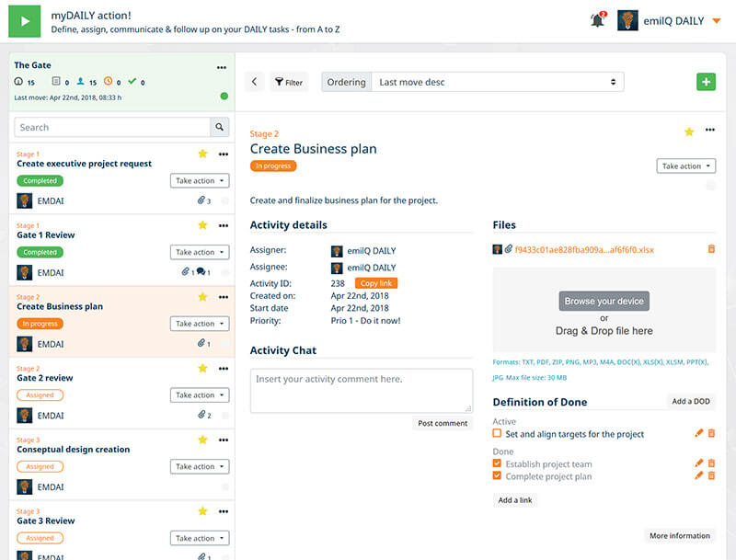Viewport: 736px width, 560px height.
Task: Click the emilQ DAILY user avatar
Action: pos(627,20)
